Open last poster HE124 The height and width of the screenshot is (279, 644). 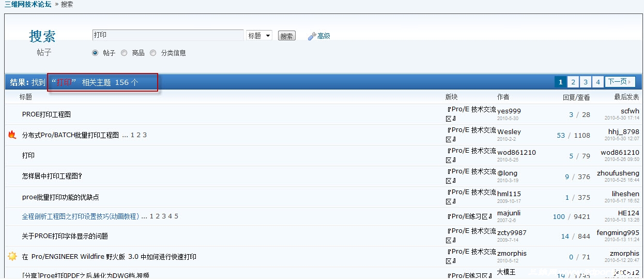tap(628, 213)
